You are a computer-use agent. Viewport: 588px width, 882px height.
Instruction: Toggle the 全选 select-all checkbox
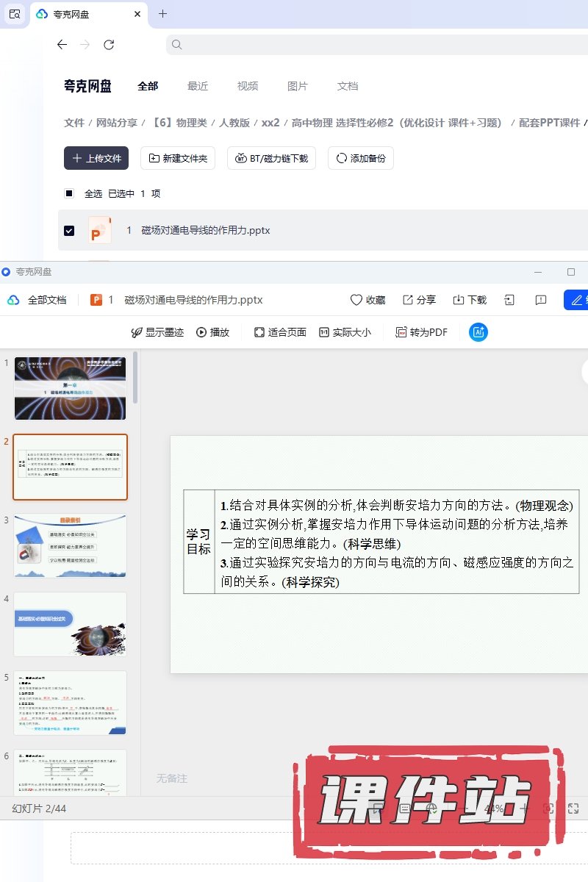point(69,193)
